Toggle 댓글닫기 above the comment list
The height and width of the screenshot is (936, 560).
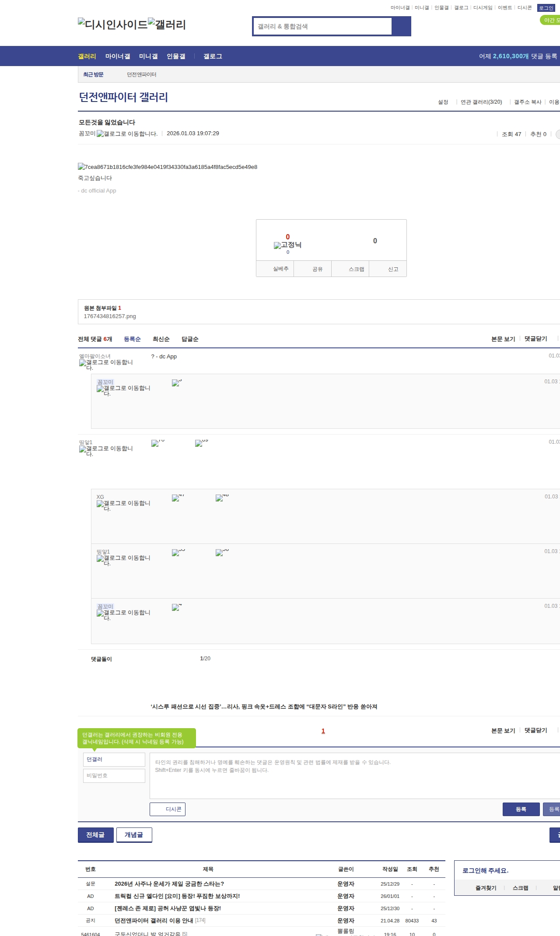point(535,339)
